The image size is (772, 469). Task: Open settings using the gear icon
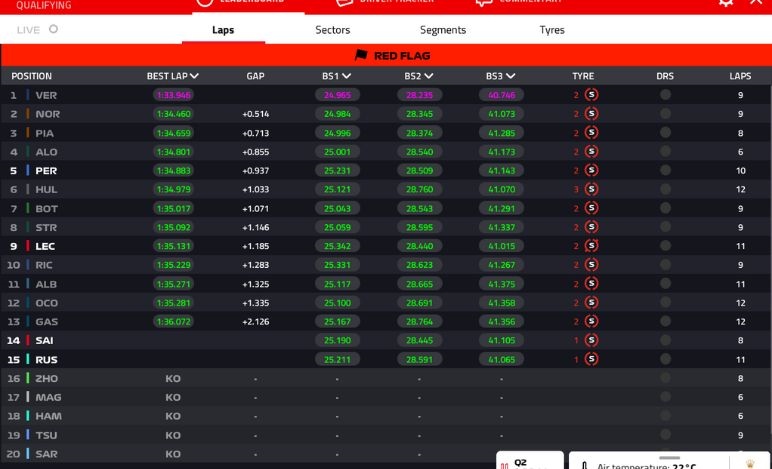(726, 3)
